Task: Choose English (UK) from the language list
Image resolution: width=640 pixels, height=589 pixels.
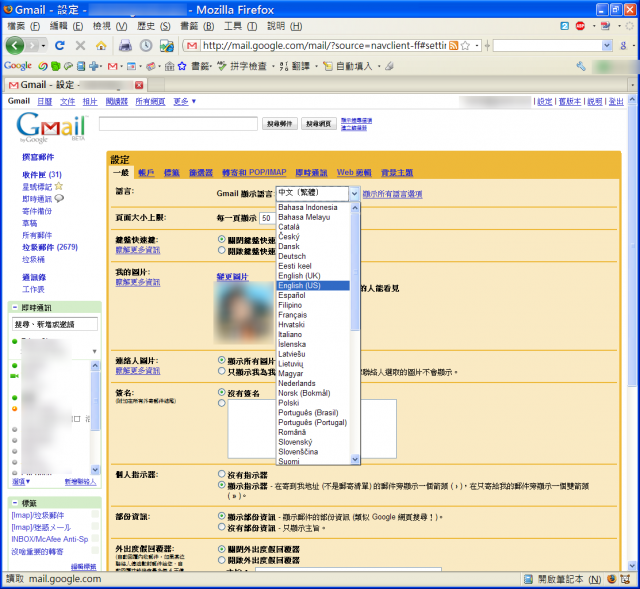Action: pos(313,276)
